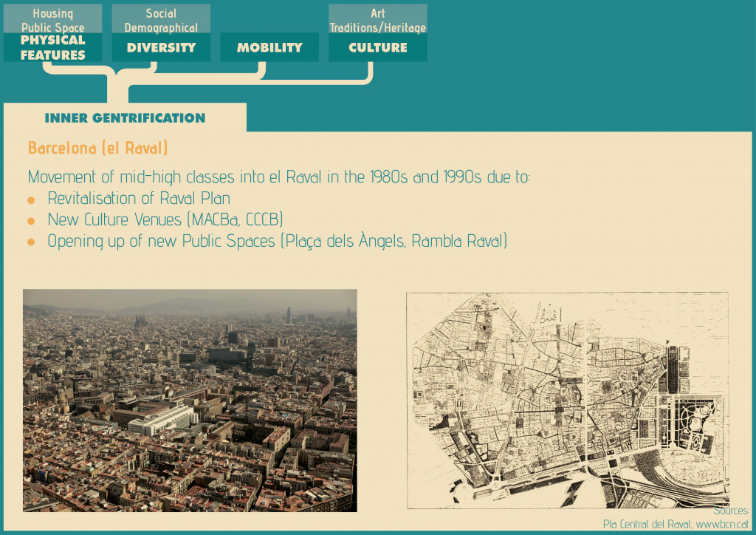Click the Plaça dels Àngels, Rambla Raval line
The image size is (756, 535).
coord(277,242)
